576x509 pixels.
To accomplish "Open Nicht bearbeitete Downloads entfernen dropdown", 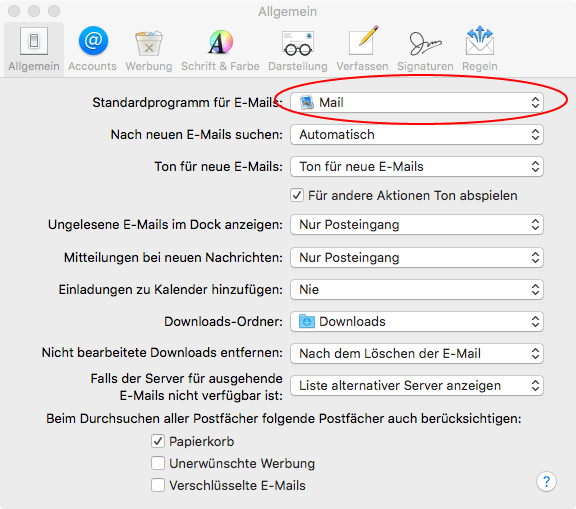I will click(x=417, y=353).
